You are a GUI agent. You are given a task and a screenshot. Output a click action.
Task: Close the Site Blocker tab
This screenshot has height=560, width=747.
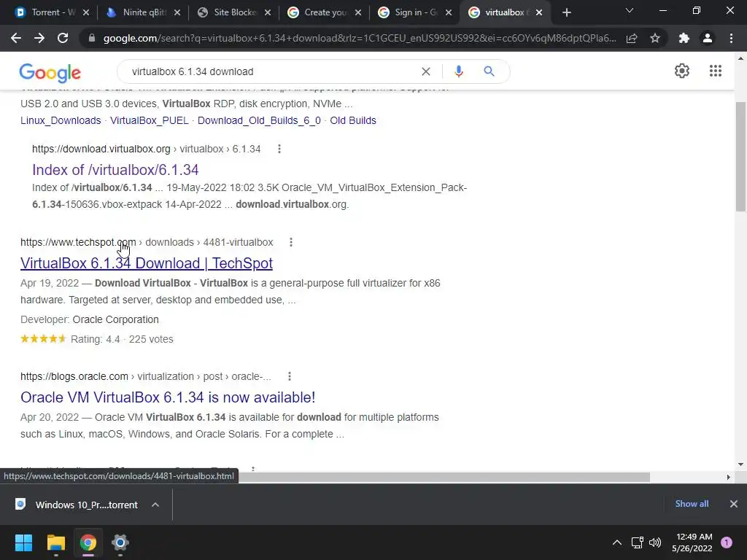tap(268, 12)
